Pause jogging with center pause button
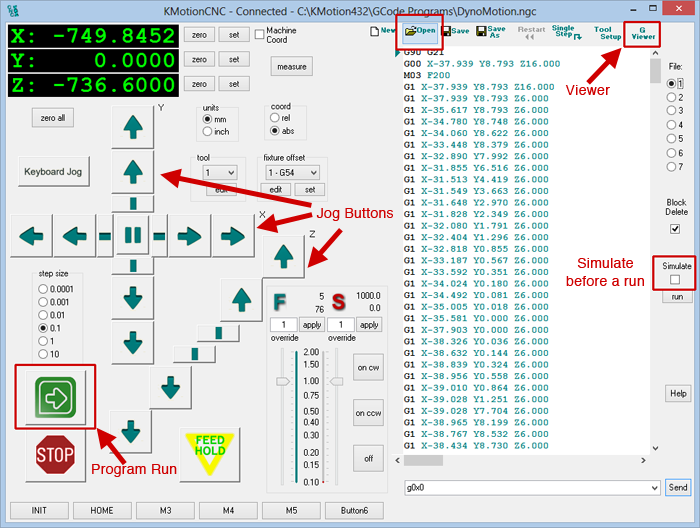Image resolution: width=700 pixels, height=528 pixels. click(132, 237)
